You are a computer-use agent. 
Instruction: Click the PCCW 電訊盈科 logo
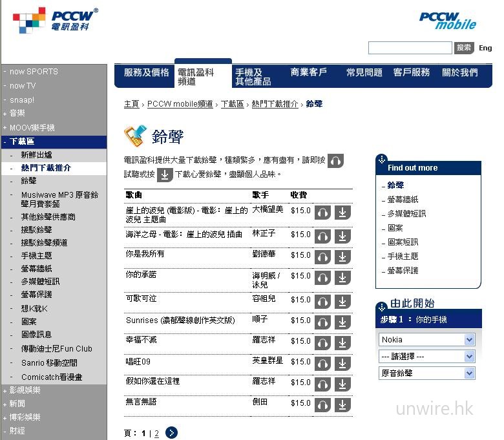pyautogui.click(x=56, y=20)
